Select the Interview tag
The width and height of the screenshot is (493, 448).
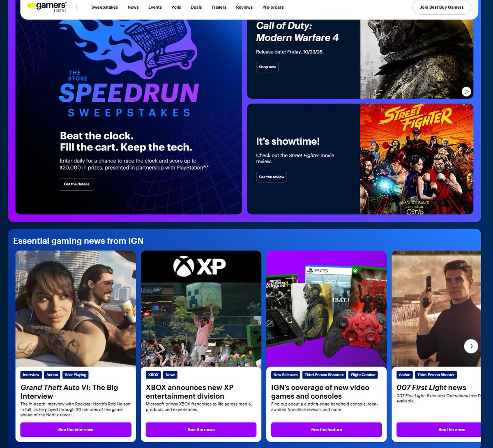click(x=31, y=375)
